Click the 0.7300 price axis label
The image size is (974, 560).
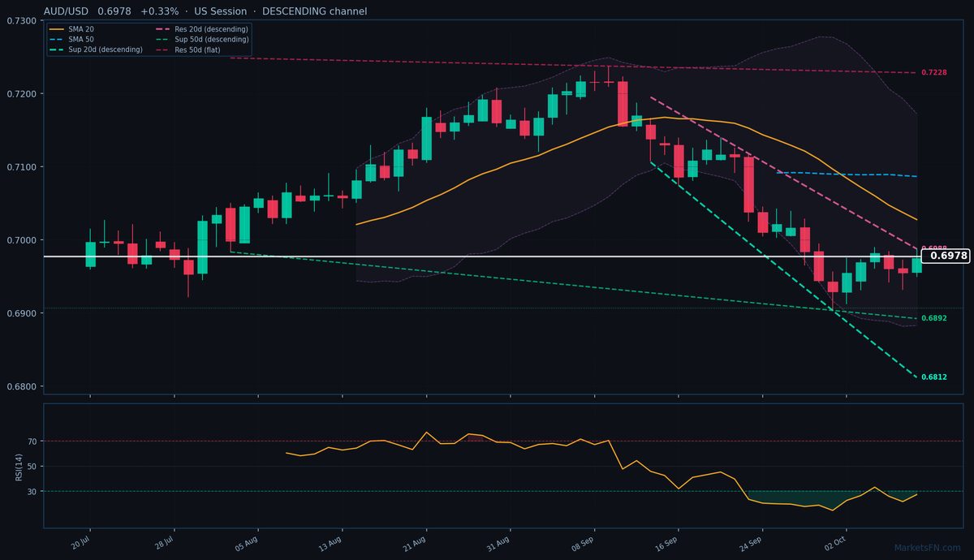click(20, 21)
